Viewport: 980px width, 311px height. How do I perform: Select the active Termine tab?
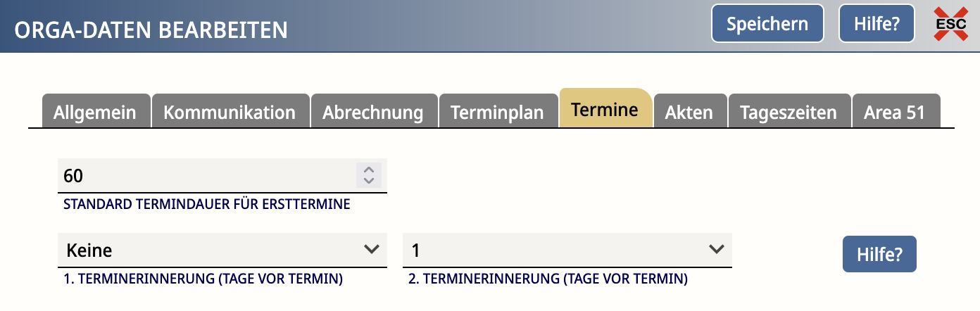605,109
